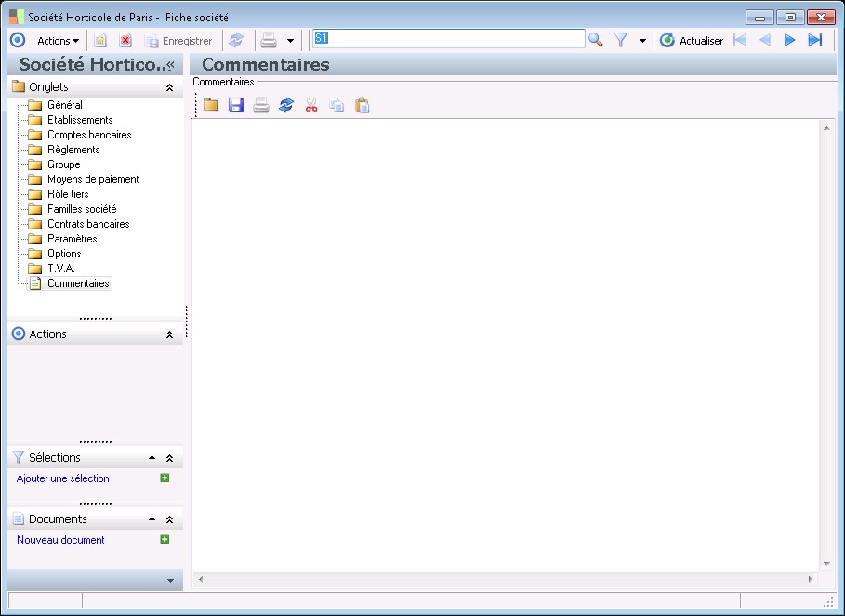845x616 pixels.
Task: Click the Actualiser refresh button
Action: coord(692,40)
